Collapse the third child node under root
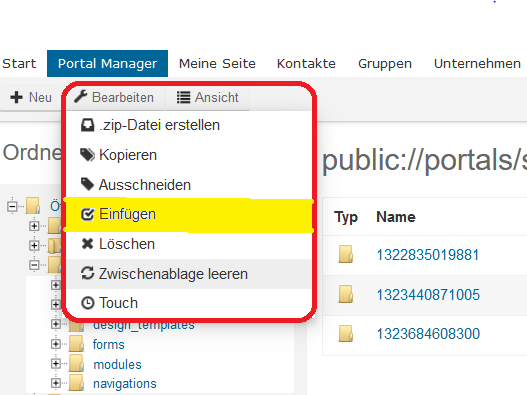The height and width of the screenshot is (395, 527). (34, 265)
